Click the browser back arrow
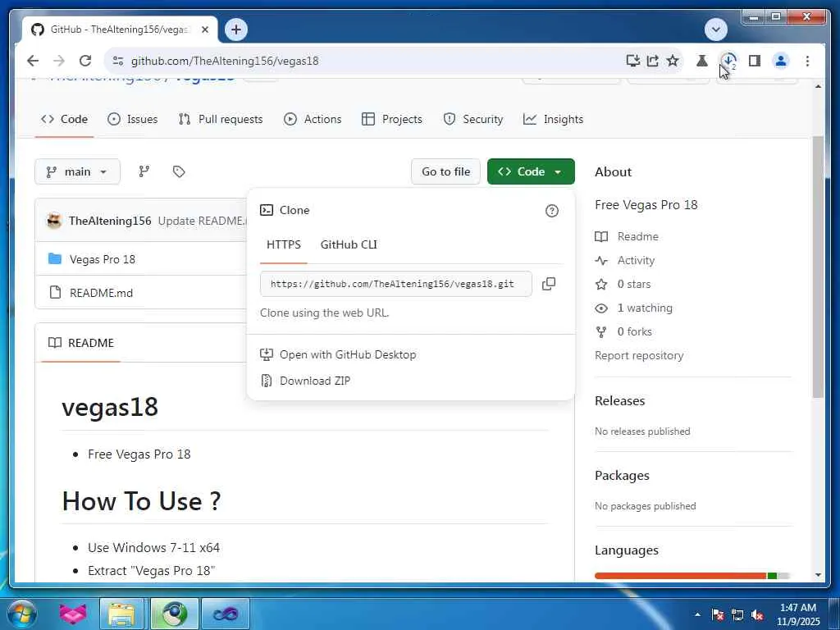 coord(33,61)
